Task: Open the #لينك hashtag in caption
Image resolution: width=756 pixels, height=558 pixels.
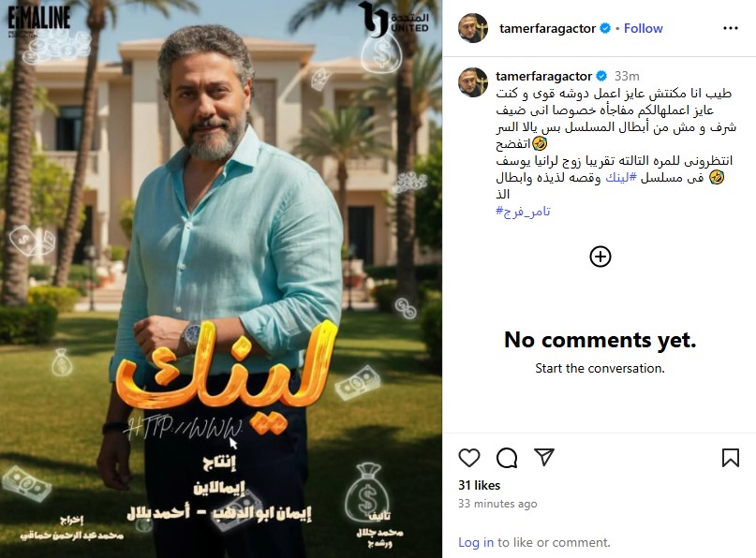Action: pyautogui.click(x=621, y=178)
